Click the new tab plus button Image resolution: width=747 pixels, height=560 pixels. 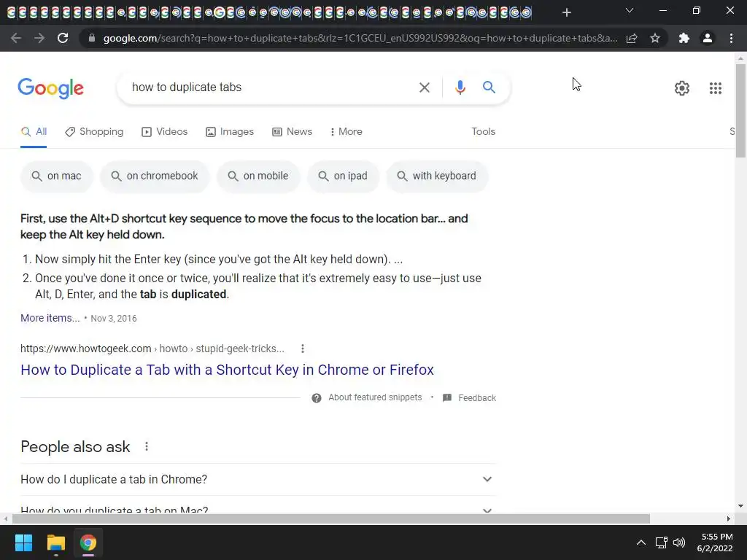(566, 12)
